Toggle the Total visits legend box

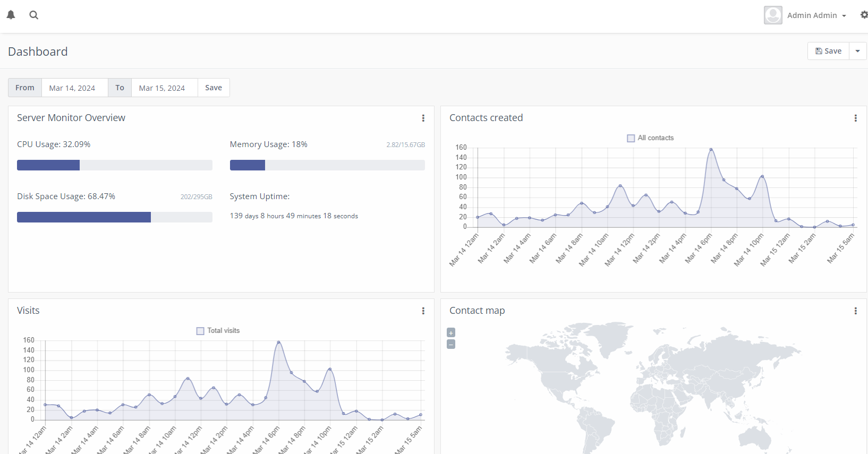(x=200, y=331)
